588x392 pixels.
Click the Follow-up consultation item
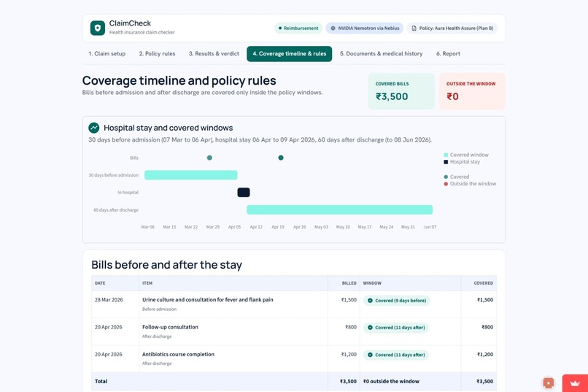tap(170, 327)
